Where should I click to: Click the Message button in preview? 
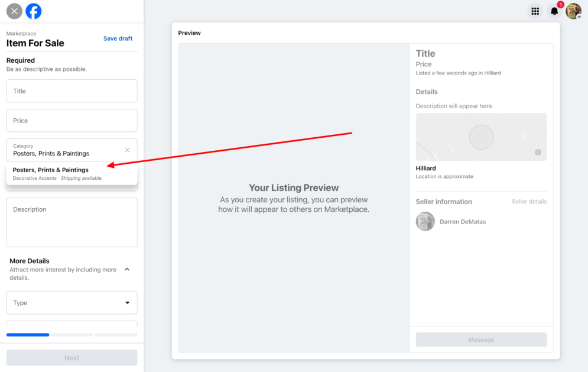481,339
